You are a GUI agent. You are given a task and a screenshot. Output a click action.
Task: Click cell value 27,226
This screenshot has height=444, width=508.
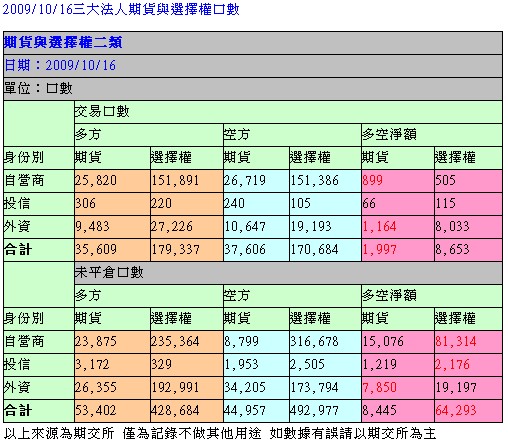point(172,226)
